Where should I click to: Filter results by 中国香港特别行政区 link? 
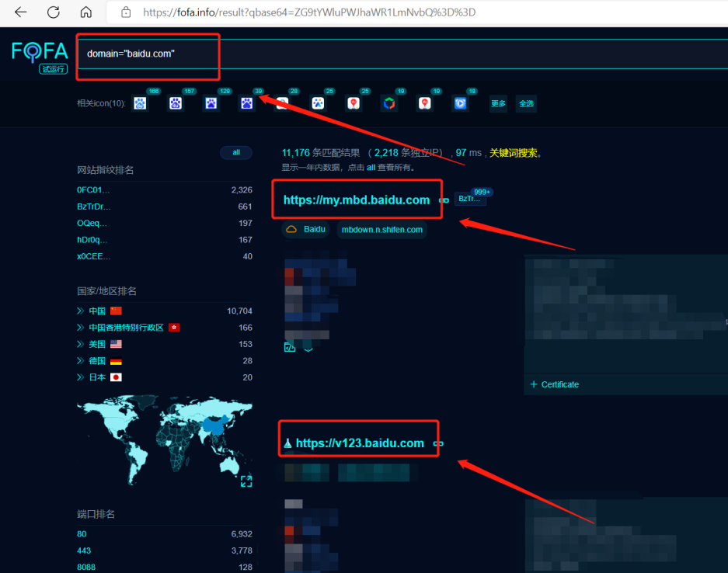pos(126,328)
